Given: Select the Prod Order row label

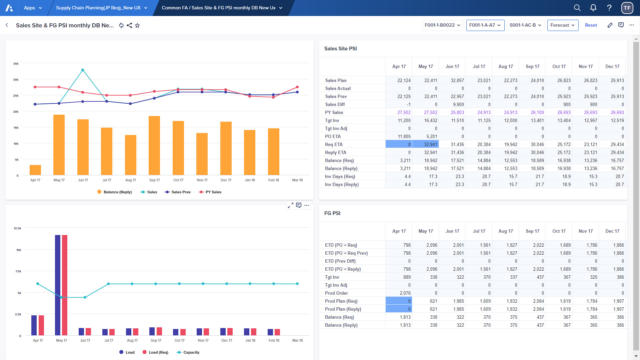Looking at the screenshot, I should 336,293.
